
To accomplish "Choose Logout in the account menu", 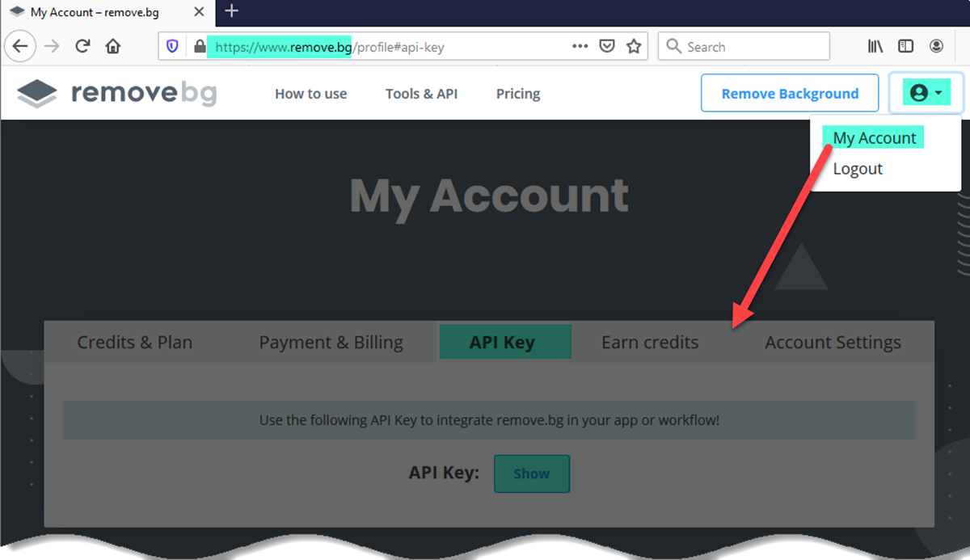I will tap(858, 169).
